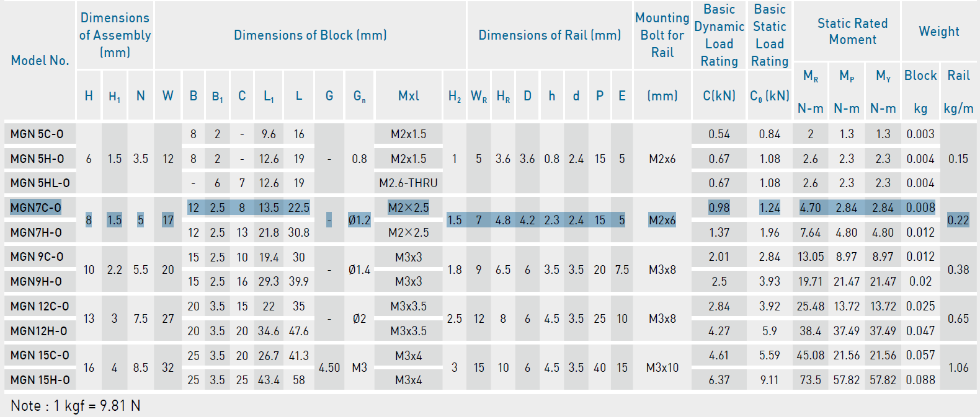Select the M3x10 mounting bolt cell
980x417 pixels.
point(662,367)
